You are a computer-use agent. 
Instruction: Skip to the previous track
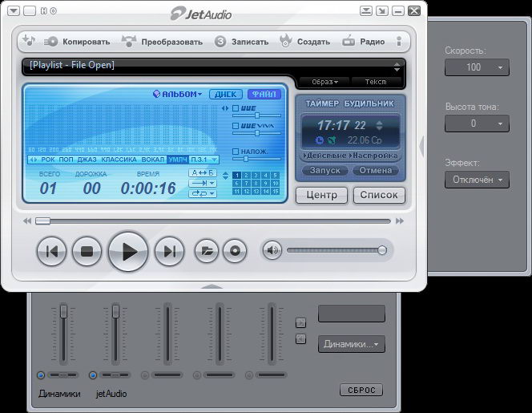pos(51,252)
